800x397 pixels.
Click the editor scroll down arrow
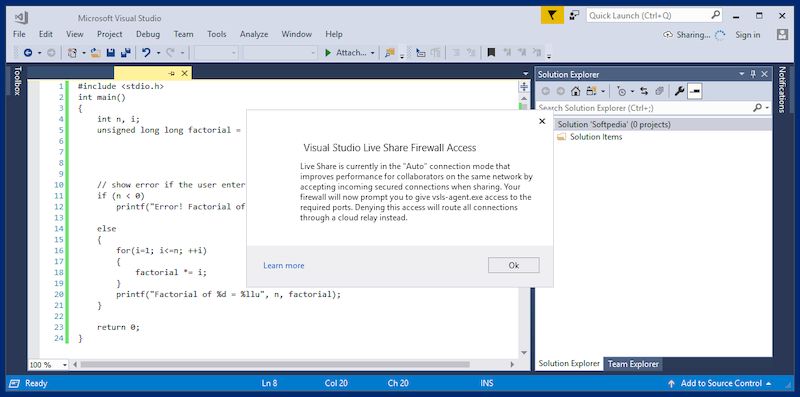pos(523,353)
